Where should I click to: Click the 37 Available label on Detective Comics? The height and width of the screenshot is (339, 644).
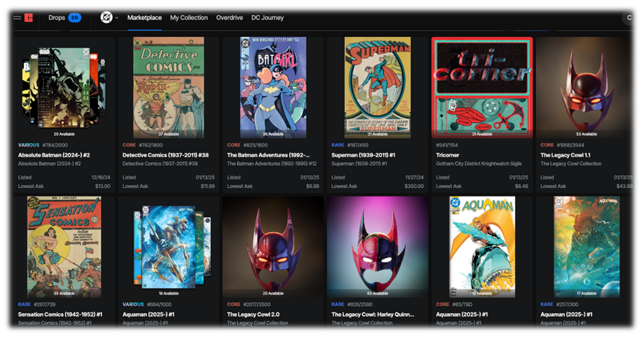pyautogui.click(x=169, y=134)
